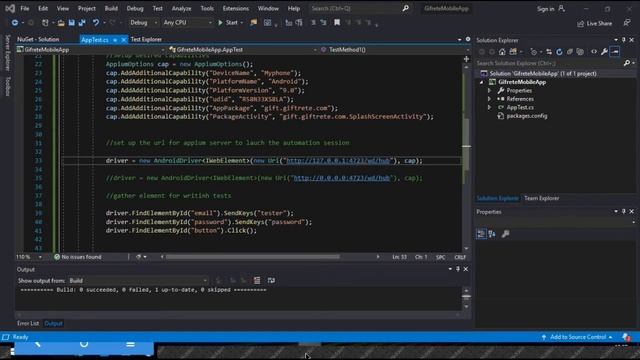Viewport: 640px width, 360px height.
Task: Click the Search Solution Explorer input field
Action: tap(549, 63)
